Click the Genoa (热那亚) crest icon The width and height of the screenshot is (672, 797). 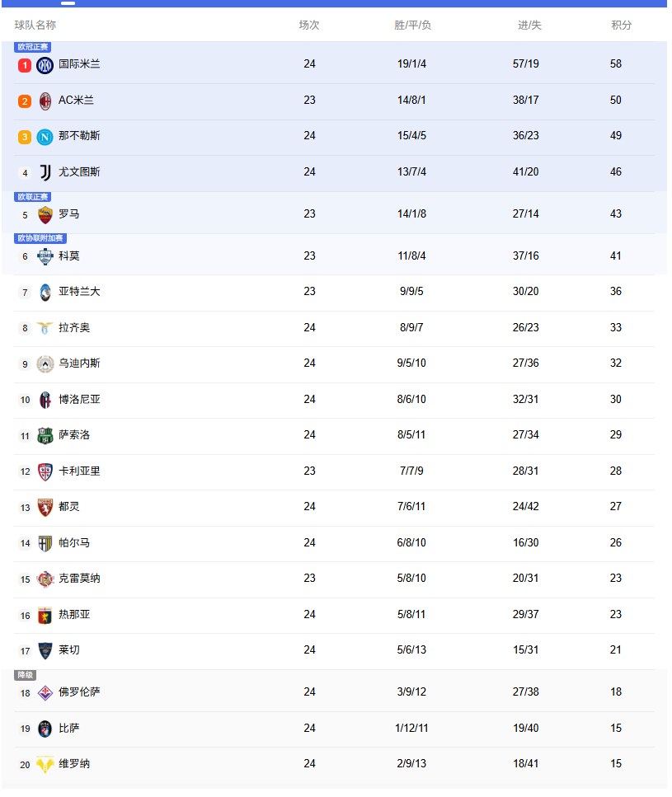pyautogui.click(x=45, y=615)
